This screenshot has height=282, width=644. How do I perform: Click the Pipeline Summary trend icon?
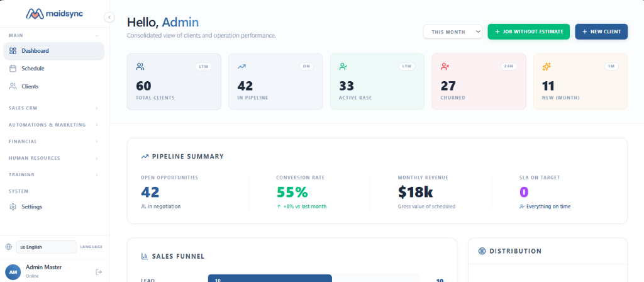[x=145, y=157]
